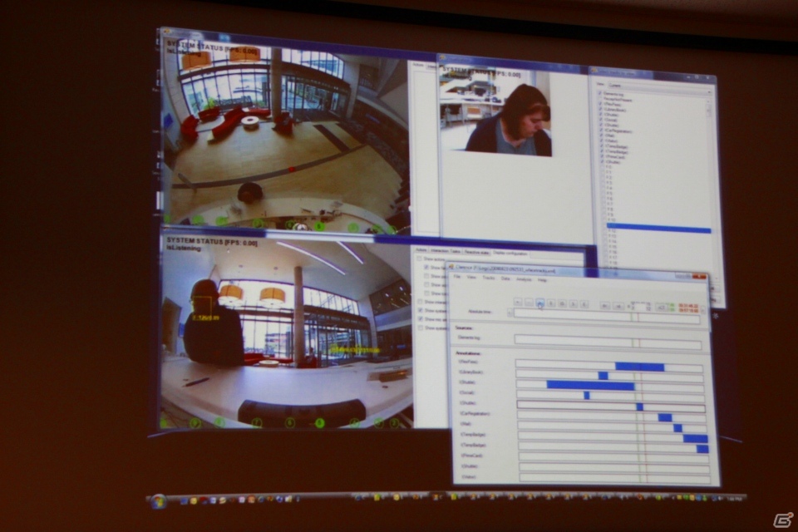
Task: Open the View menu in the Clarence window
Action: pos(471,278)
